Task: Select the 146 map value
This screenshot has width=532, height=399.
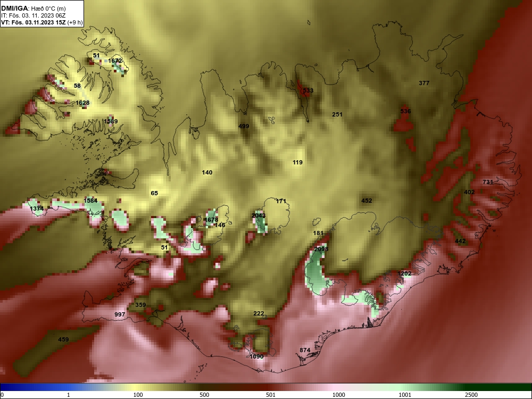Action: click(220, 225)
